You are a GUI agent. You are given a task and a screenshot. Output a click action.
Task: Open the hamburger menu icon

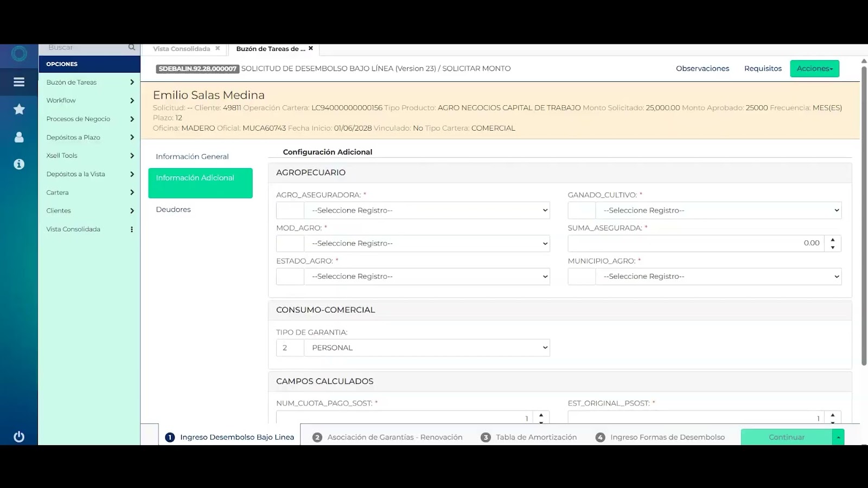point(19,82)
